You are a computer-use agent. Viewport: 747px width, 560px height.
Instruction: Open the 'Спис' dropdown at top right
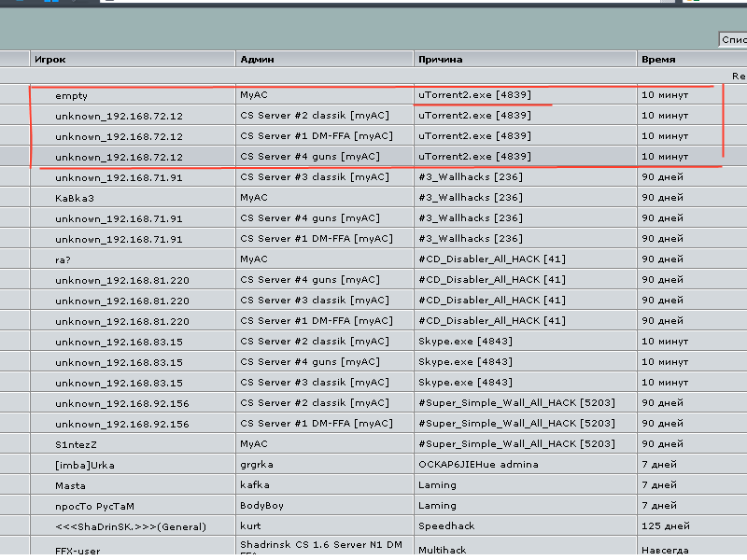(x=733, y=40)
